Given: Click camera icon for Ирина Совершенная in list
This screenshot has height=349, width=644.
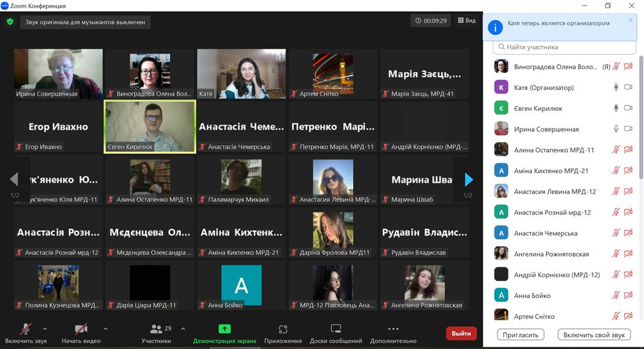Looking at the screenshot, I should [x=628, y=128].
